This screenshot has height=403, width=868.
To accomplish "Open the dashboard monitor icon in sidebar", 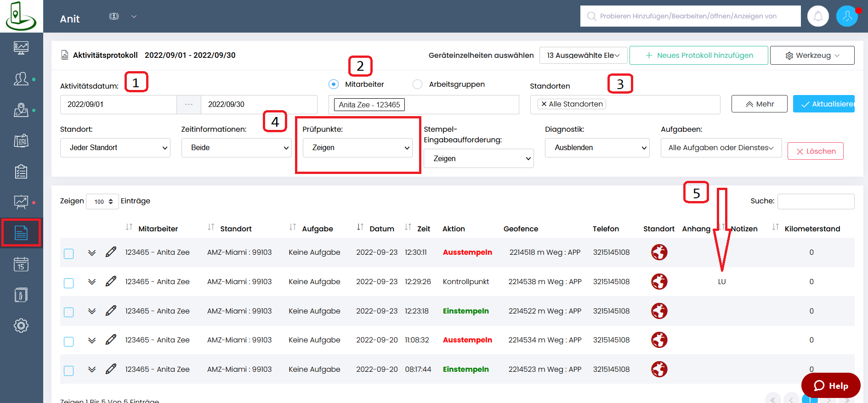I will pyautogui.click(x=21, y=48).
